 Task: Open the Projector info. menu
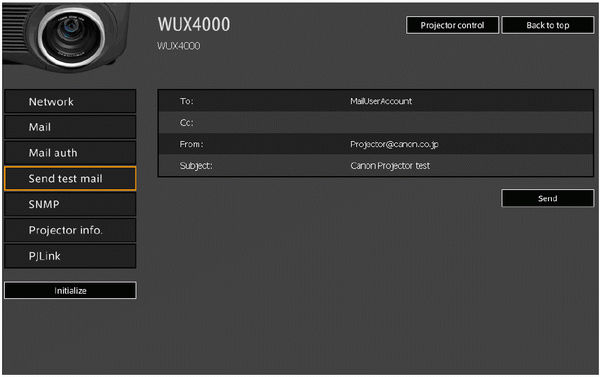point(70,230)
